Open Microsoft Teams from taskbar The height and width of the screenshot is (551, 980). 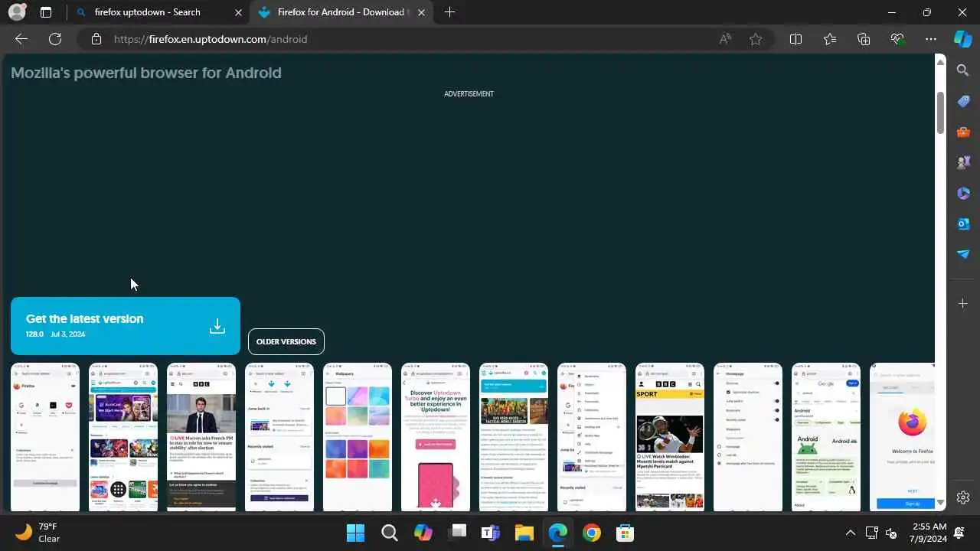490,533
